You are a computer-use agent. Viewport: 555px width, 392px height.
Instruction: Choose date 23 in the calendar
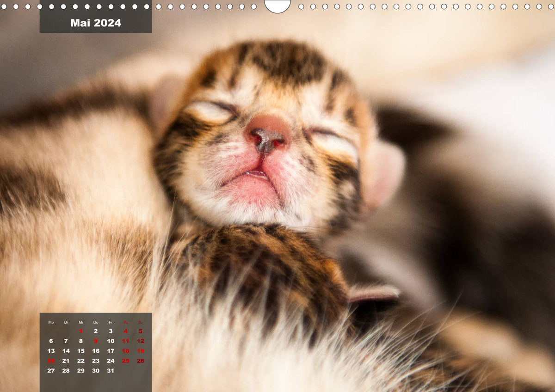click(96, 361)
